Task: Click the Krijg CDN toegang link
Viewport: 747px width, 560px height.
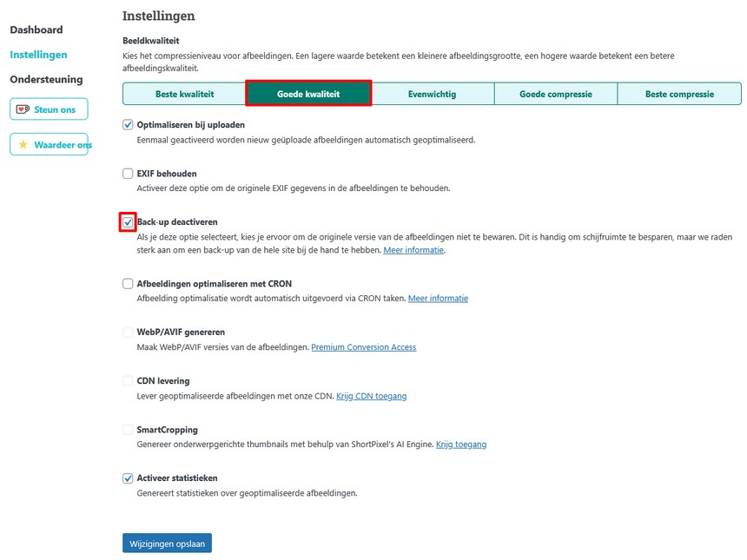Action: click(x=371, y=396)
